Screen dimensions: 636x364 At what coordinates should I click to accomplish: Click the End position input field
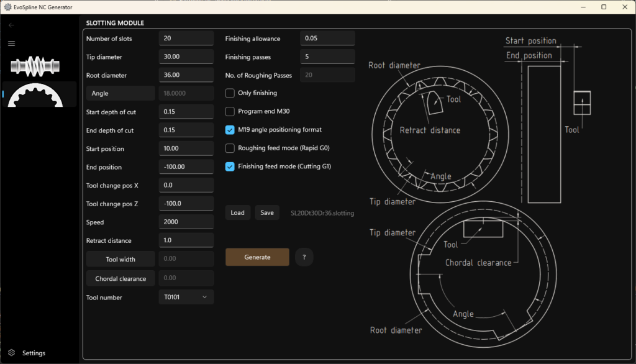(186, 167)
